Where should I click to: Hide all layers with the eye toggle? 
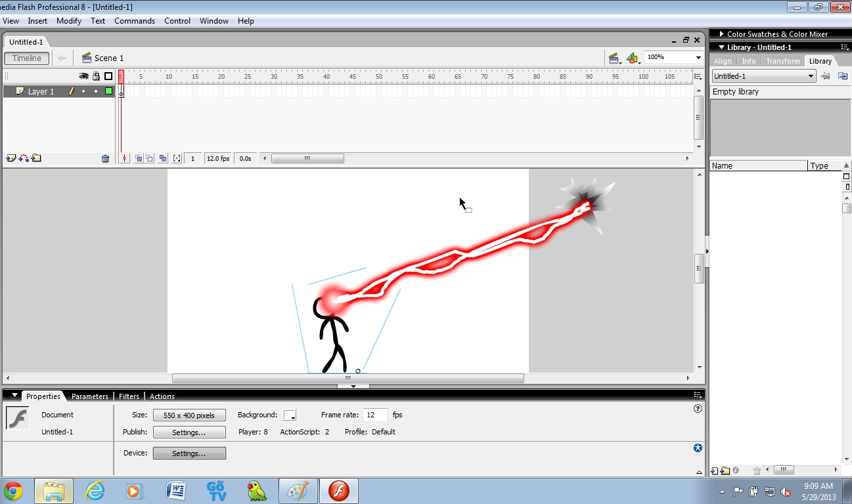[84, 76]
